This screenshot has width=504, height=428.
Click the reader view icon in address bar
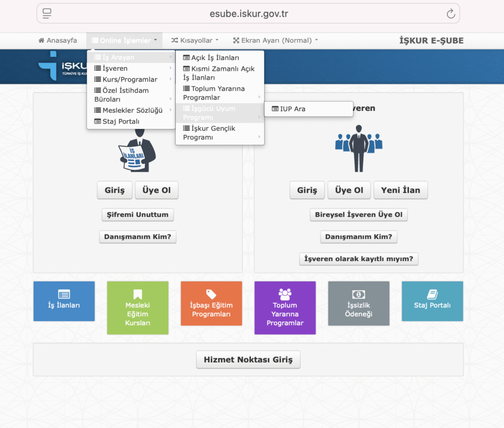[47, 13]
